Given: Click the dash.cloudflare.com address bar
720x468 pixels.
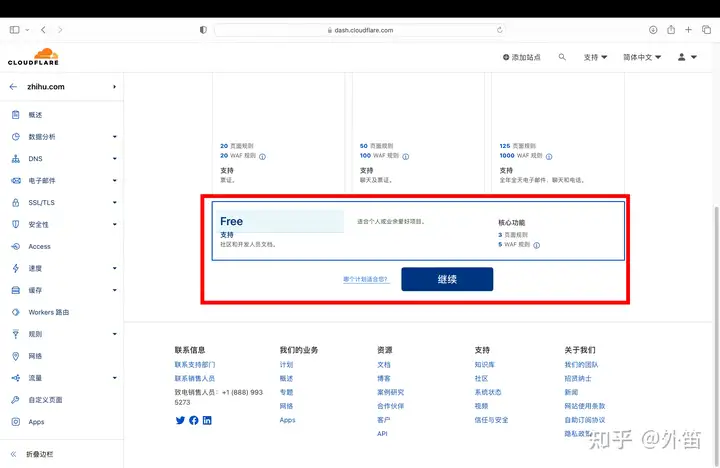Looking at the screenshot, I should pyautogui.click(x=360, y=30).
